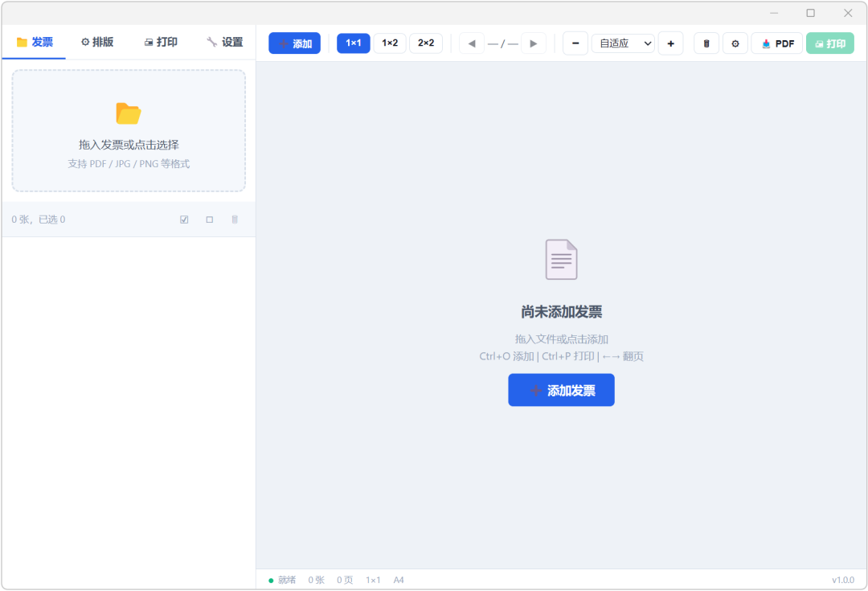This screenshot has height=591, width=868.
Task: Click the 0 张，已选 0 counter
Action: click(39, 220)
